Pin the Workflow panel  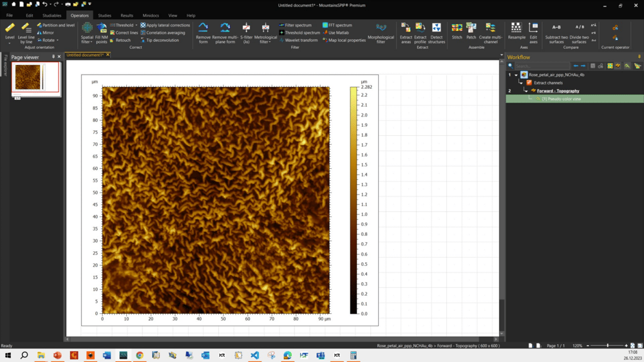click(x=639, y=57)
